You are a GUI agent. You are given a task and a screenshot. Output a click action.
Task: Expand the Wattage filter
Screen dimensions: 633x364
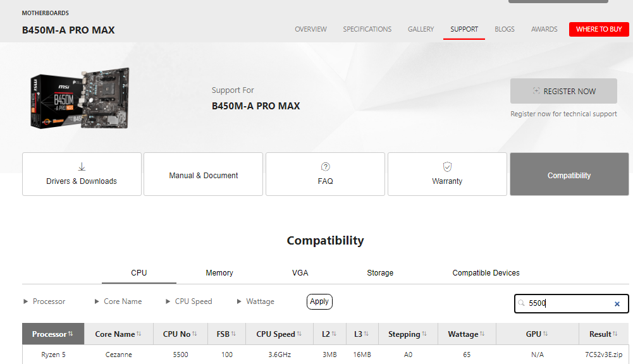coord(255,301)
